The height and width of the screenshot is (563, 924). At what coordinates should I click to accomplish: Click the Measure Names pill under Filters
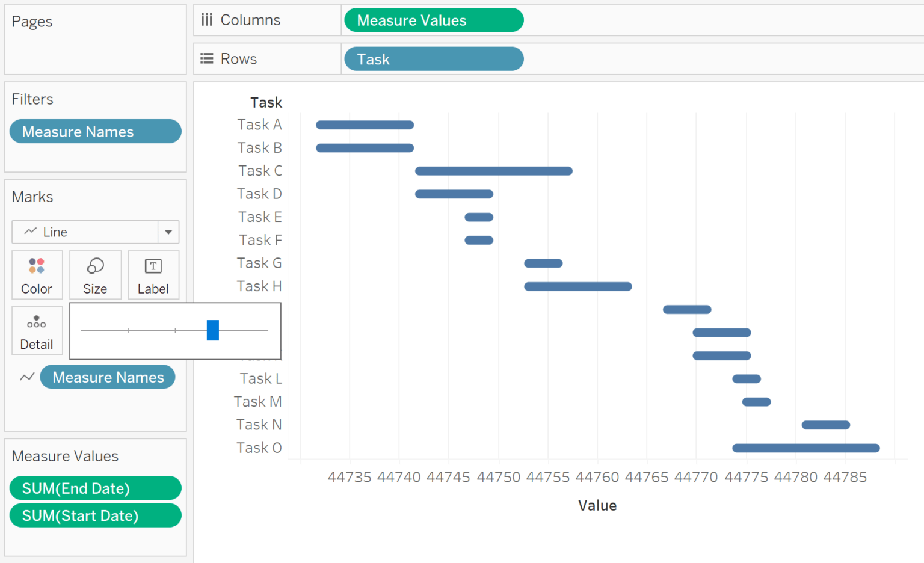(x=95, y=131)
